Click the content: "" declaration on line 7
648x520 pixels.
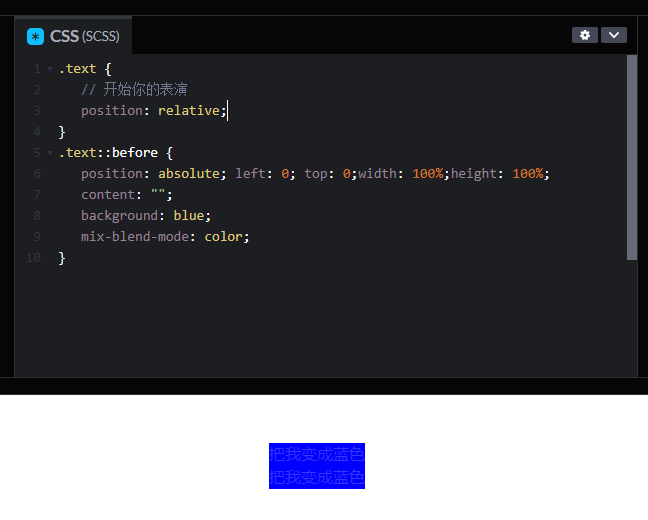point(126,195)
